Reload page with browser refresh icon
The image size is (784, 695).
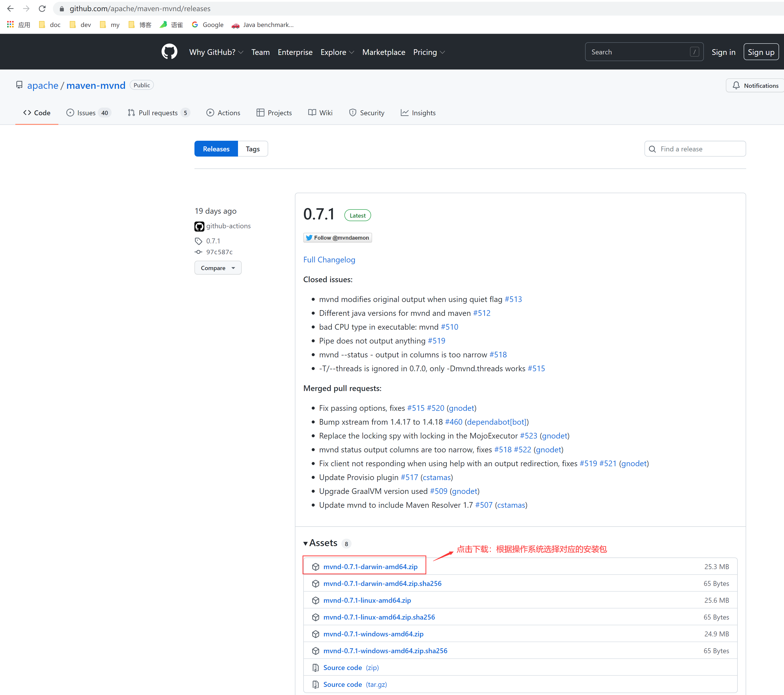pyautogui.click(x=42, y=8)
